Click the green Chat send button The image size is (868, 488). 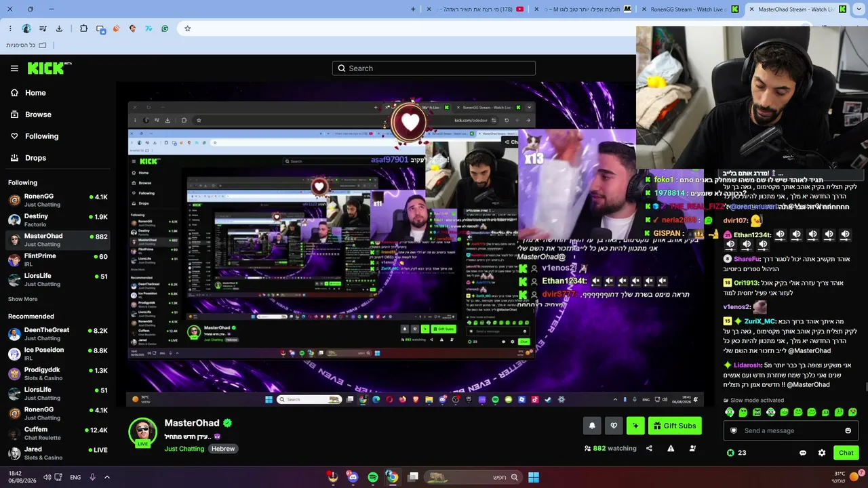click(846, 453)
